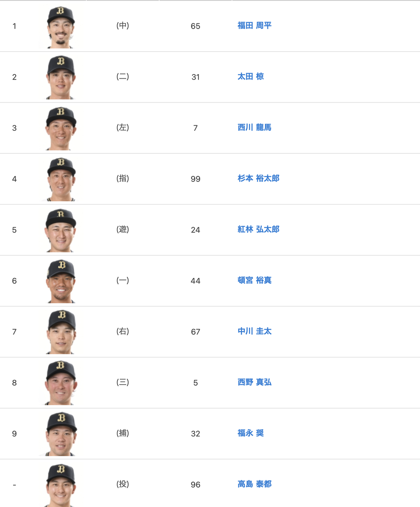Click headshot photo of 福永 奨
The image size is (420, 507).
[61, 434]
